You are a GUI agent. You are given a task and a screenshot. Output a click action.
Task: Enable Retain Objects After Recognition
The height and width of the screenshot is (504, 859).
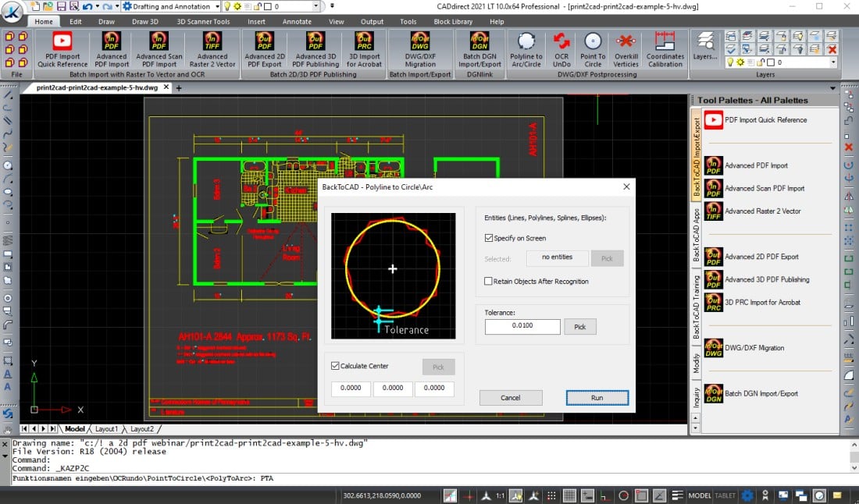click(x=488, y=282)
